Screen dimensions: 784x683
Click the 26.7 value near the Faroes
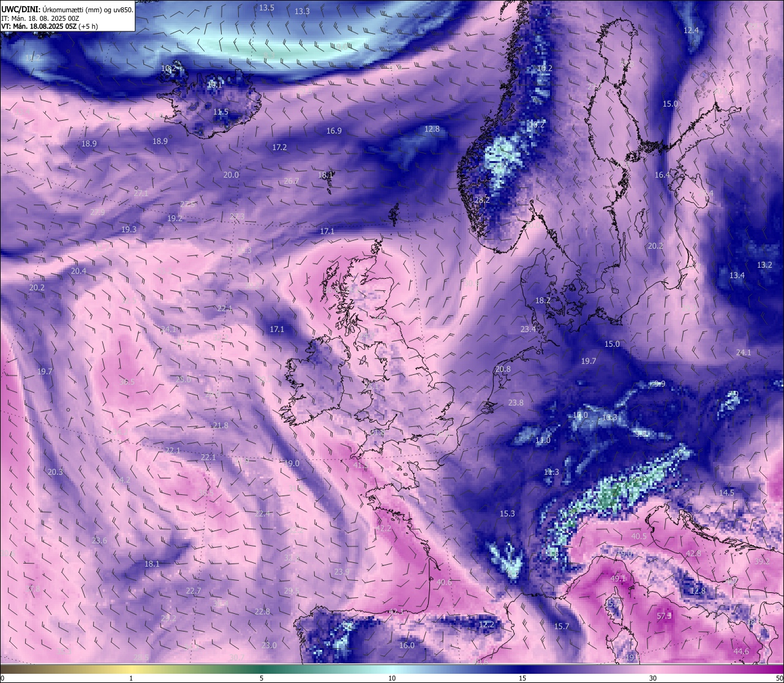(292, 181)
